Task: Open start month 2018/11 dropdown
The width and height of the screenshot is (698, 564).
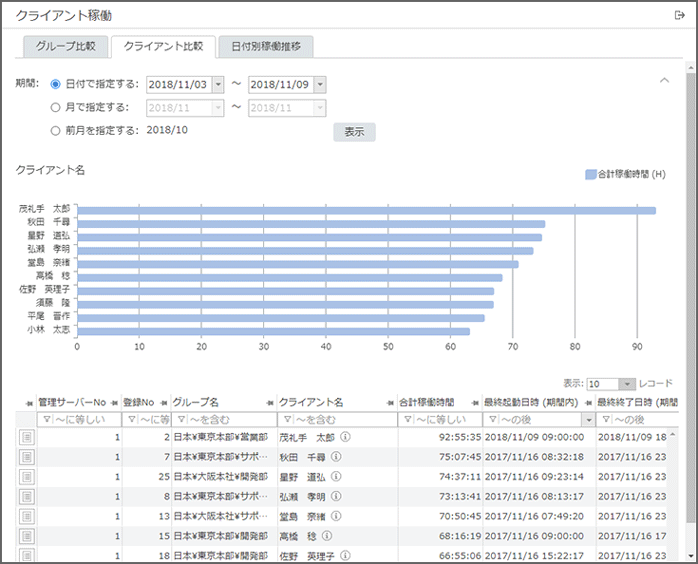Action: [218, 108]
